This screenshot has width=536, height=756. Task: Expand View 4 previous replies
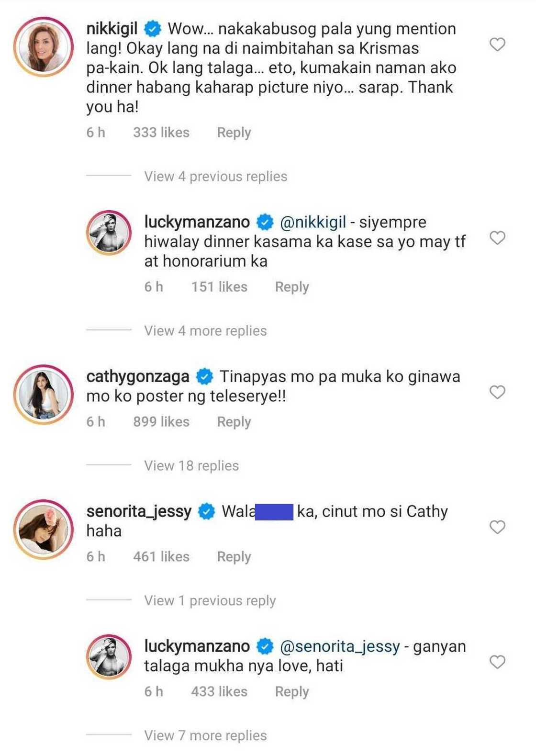[215, 177]
